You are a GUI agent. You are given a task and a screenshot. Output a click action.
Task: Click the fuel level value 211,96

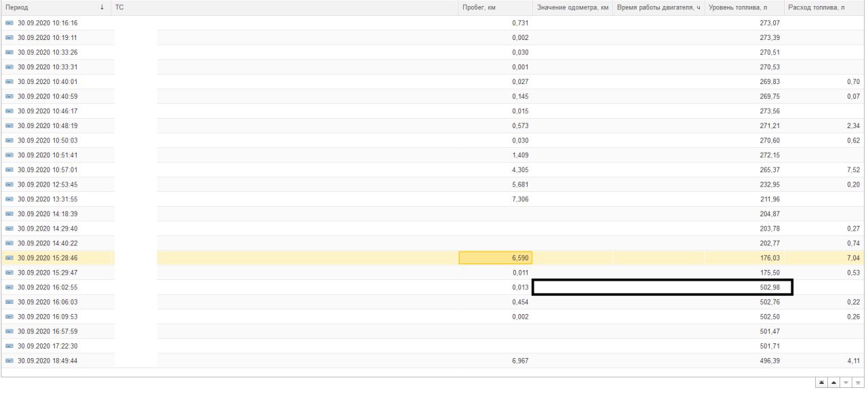tap(770, 199)
